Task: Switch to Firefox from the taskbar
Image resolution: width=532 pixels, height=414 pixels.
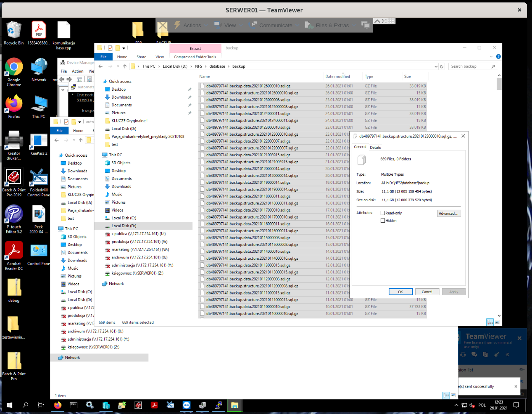Action: tap(58, 405)
